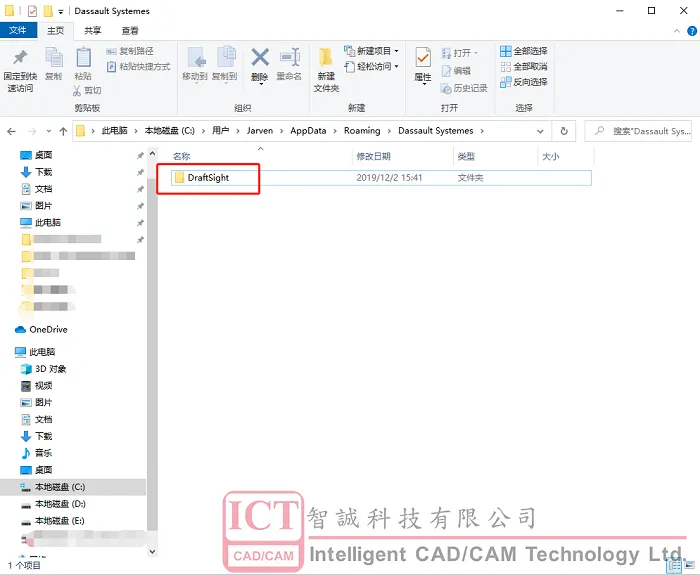Click Paste shortcut (粘贴快捷方式)
700x575 pixels.
138,67
